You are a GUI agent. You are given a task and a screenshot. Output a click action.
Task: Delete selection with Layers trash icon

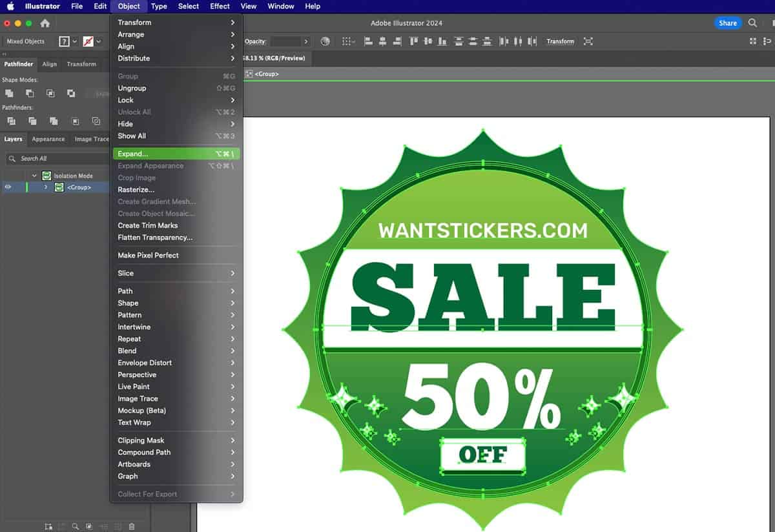pos(132,527)
